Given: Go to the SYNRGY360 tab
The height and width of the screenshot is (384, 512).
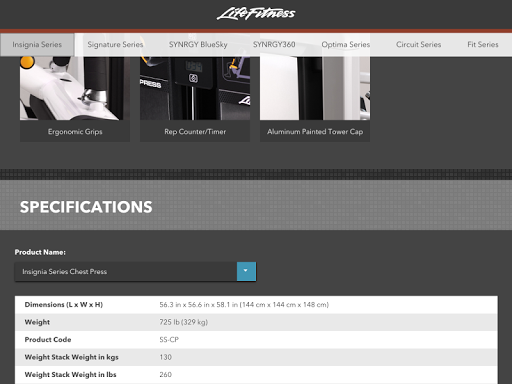Looking at the screenshot, I should tap(274, 45).
